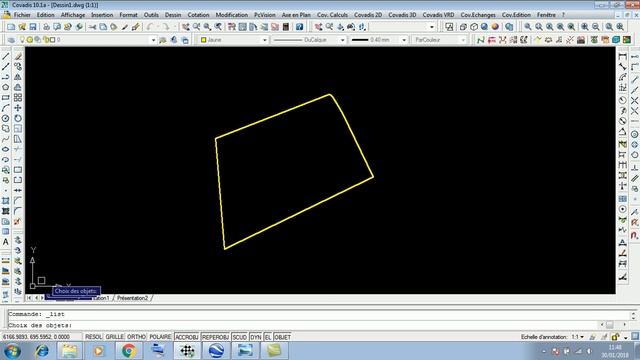Select the Multiline Text A tool
Viewport: 640px width, 360px height.
6,242
